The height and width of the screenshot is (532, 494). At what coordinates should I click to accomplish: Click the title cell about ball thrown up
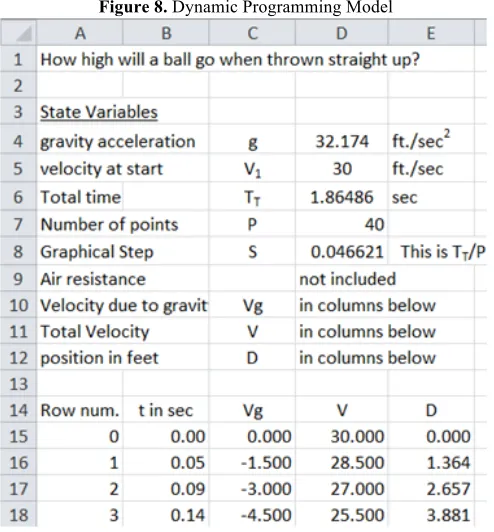(230, 60)
